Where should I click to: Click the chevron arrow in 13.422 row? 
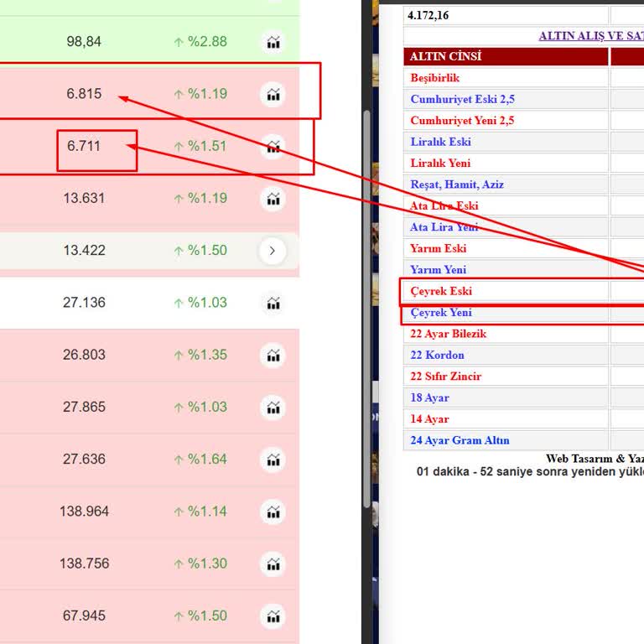tap(273, 251)
